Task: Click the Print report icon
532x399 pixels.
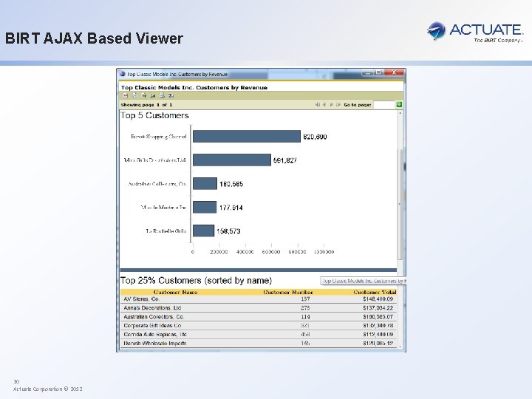Action: point(162,95)
